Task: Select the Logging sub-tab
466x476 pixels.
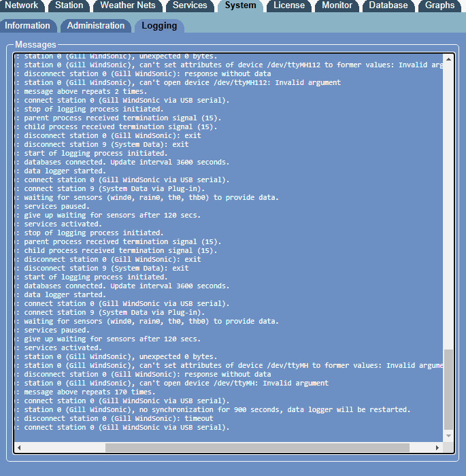Action: tap(159, 26)
